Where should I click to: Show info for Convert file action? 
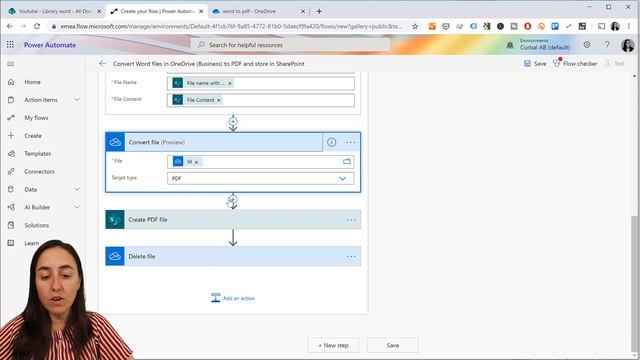coord(331,142)
